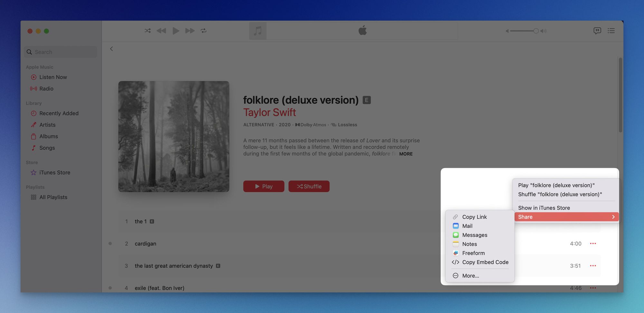Choose Play "folklore (deluxe version)" menu item
This screenshot has width=644, height=313.
556,185
